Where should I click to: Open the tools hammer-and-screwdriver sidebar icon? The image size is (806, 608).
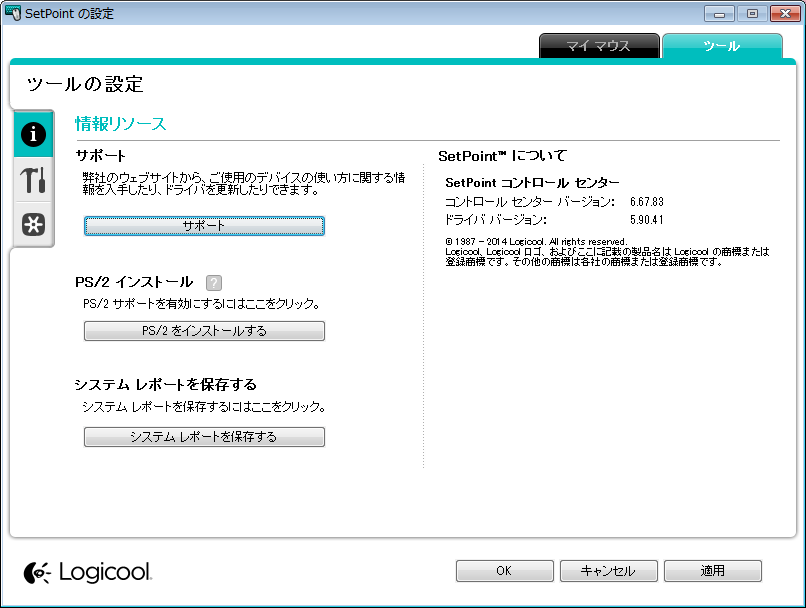[x=33, y=180]
